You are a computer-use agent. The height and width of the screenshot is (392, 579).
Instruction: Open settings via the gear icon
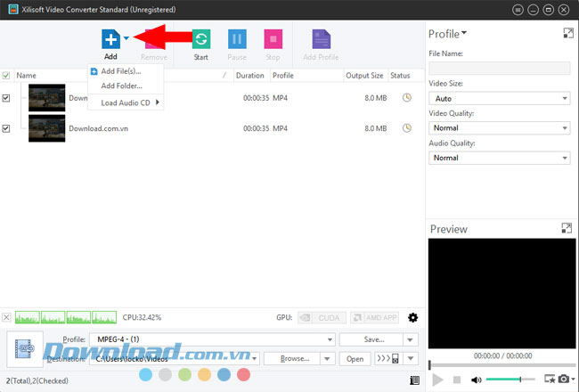tap(412, 317)
